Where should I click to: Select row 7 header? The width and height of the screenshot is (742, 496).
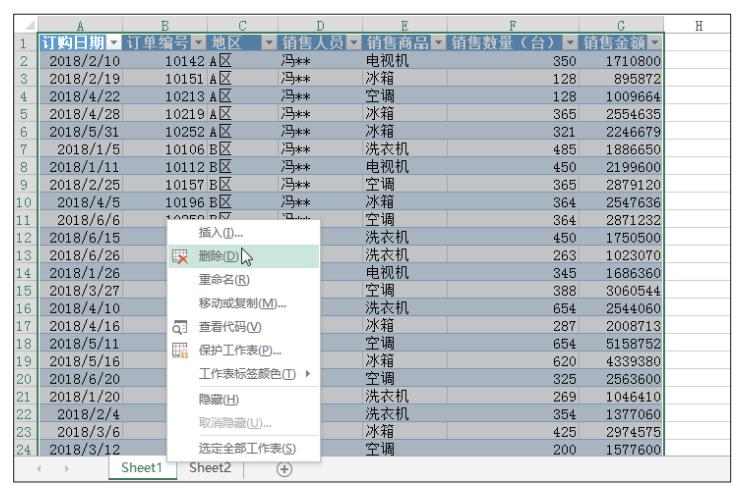(x=25, y=150)
